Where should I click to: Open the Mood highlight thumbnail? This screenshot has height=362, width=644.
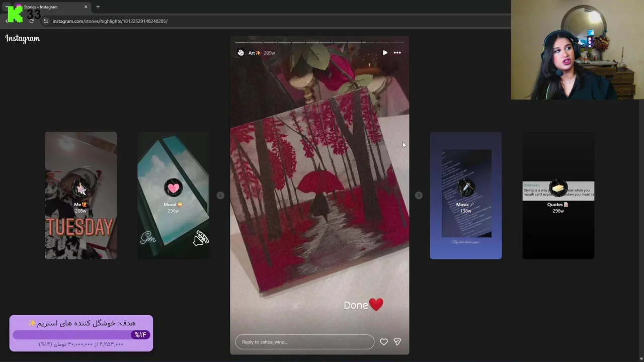pos(173,196)
